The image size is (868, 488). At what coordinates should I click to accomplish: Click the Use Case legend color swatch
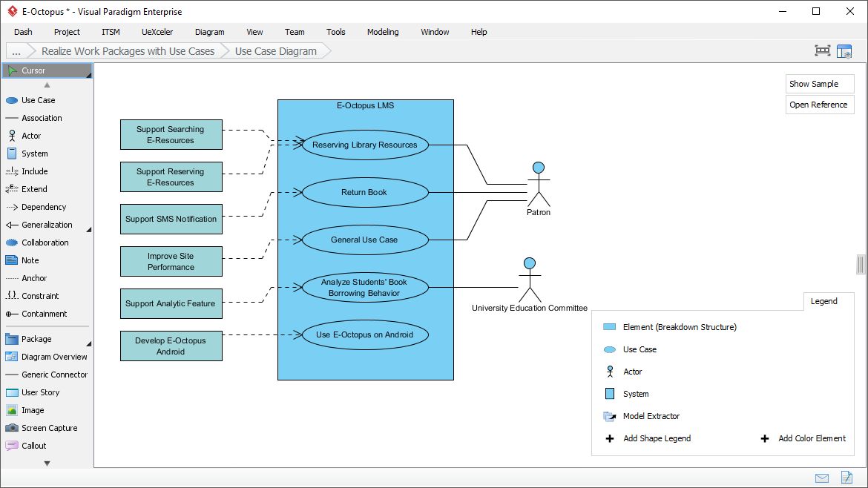click(x=610, y=349)
